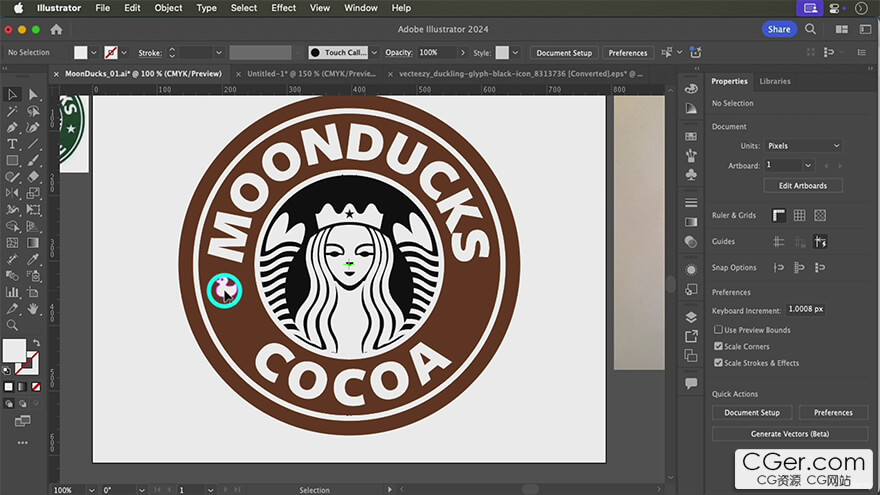Swap fill and stroke arrows
Screen dimensions: 880x495
coord(36,343)
